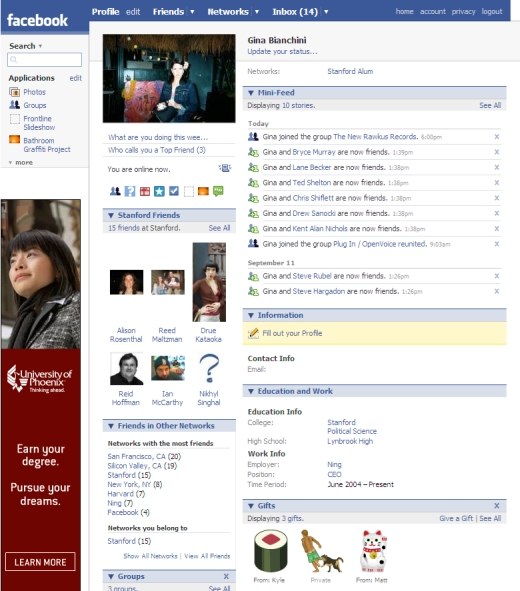This screenshot has height=591, width=520.
Task: Go to home in top navigation
Action: pos(404,11)
